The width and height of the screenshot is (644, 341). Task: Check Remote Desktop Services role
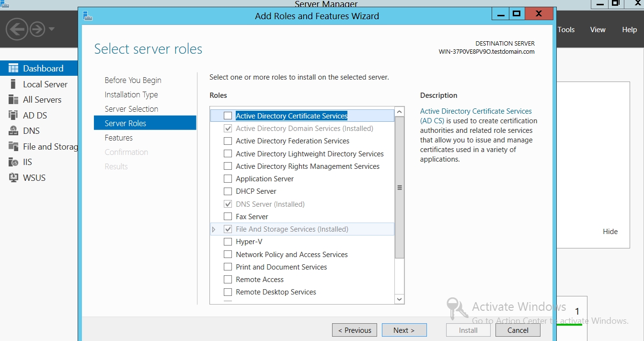click(x=228, y=292)
